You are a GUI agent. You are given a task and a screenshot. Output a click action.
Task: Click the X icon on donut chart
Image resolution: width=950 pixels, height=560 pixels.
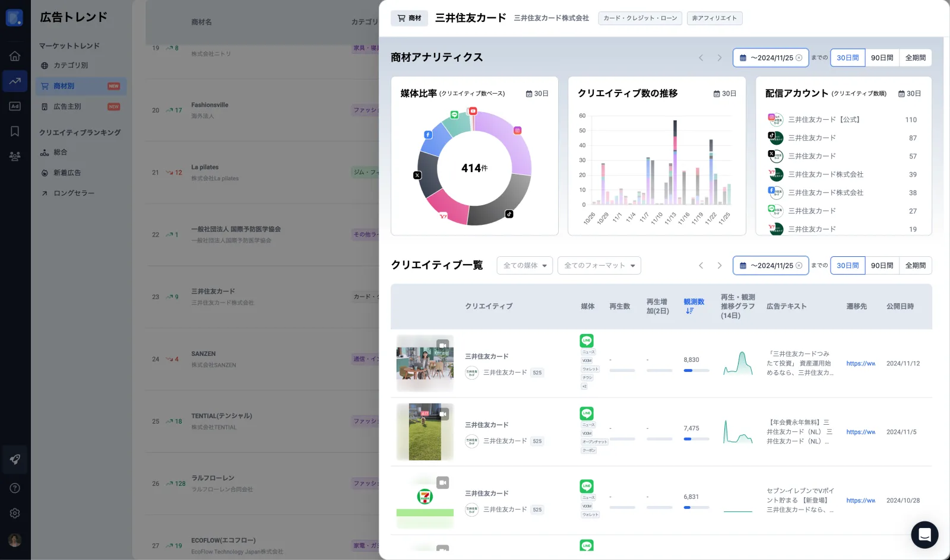click(x=417, y=175)
